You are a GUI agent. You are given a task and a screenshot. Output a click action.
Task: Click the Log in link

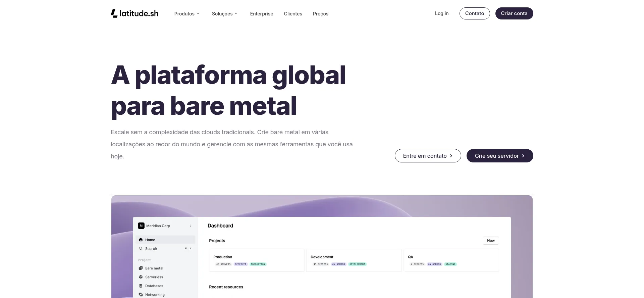click(442, 13)
